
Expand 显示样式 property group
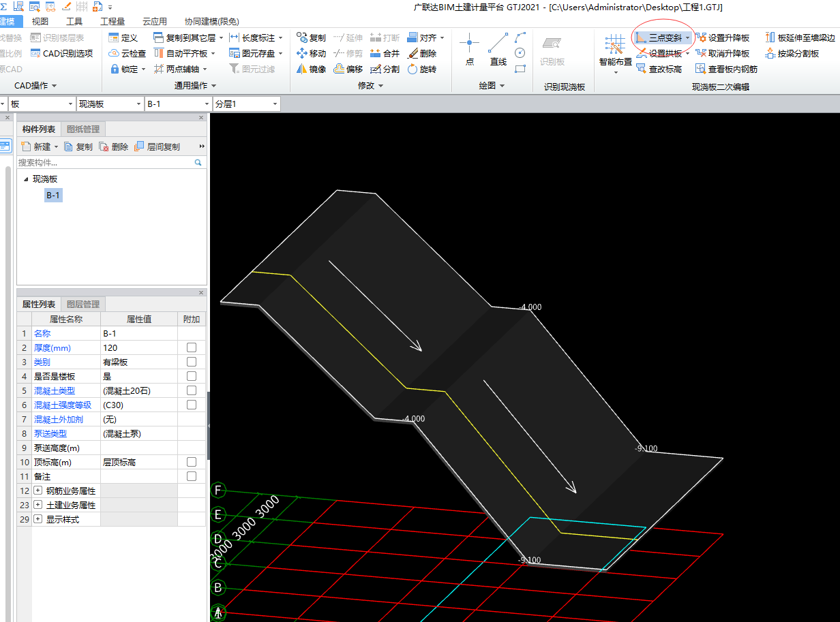coord(37,519)
